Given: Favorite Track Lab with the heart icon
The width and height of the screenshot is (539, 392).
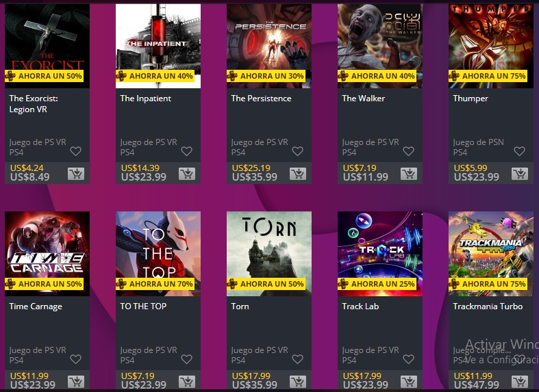Looking at the screenshot, I should point(408,359).
